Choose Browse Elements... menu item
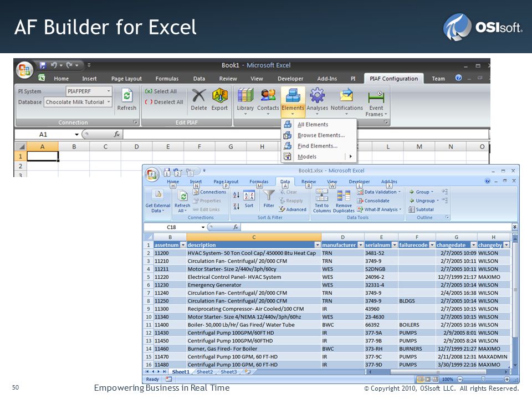 click(319, 135)
